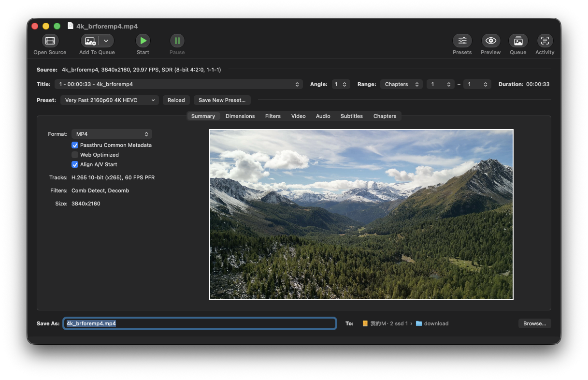Switch to the Filters tab
Image resolution: width=588 pixels, height=380 pixels.
(x=273, y=116)
